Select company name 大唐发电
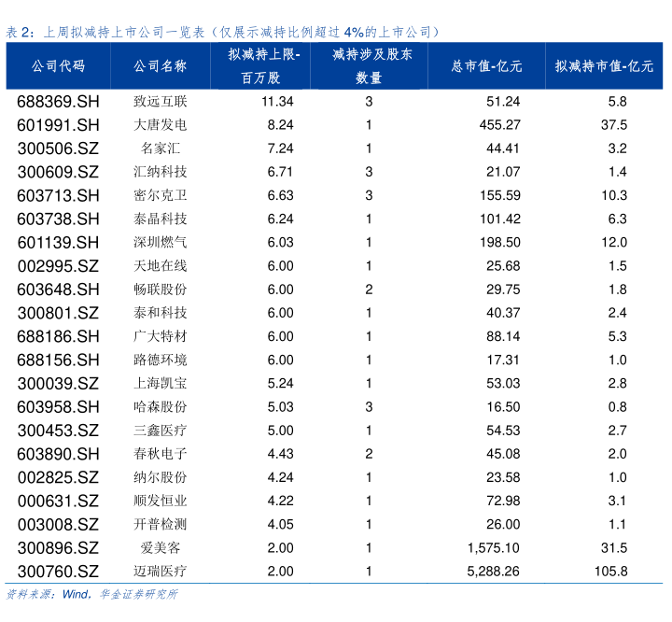The width and height of the screenshot is (672, 622). [x=161, y=125]
